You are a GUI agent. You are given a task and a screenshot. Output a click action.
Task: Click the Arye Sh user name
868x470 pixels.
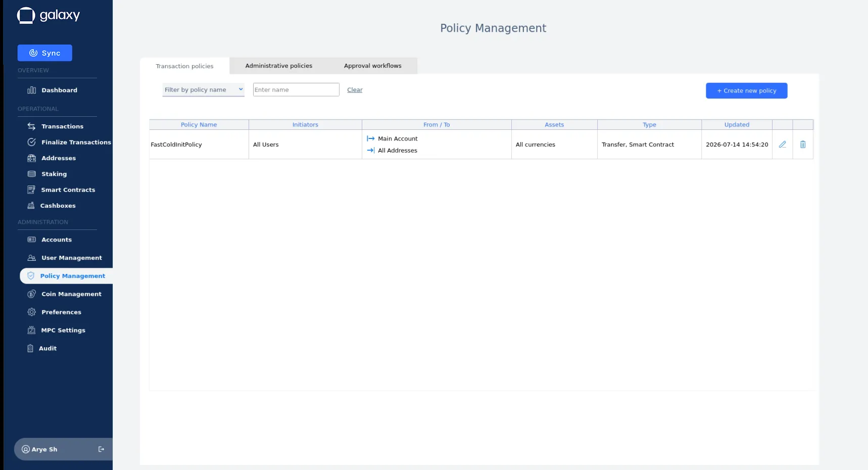click(x=44, y=449)
